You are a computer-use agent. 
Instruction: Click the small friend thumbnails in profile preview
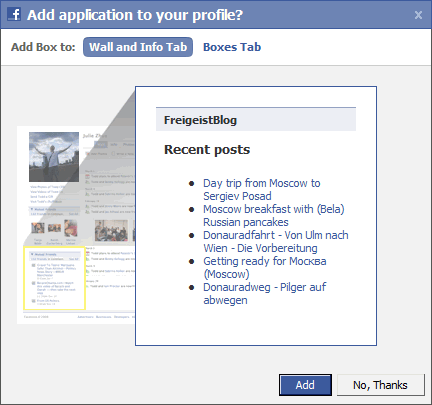point(54,228)
